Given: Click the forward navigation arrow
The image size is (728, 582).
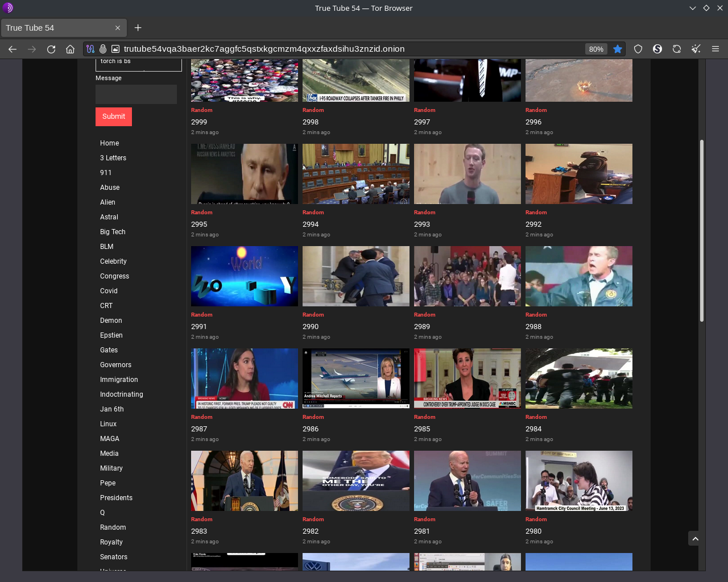Looking at the screenshot, I should [x=32, y=49].
